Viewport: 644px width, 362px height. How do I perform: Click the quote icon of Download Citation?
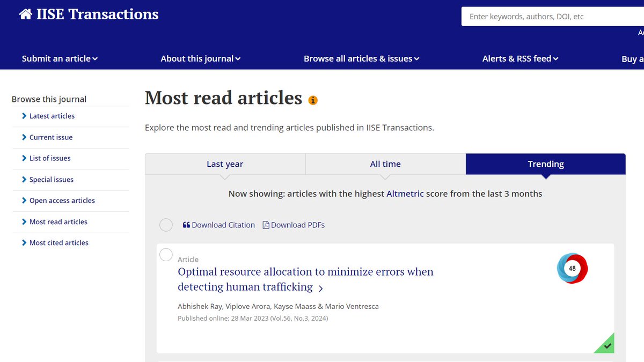[186, 225]
